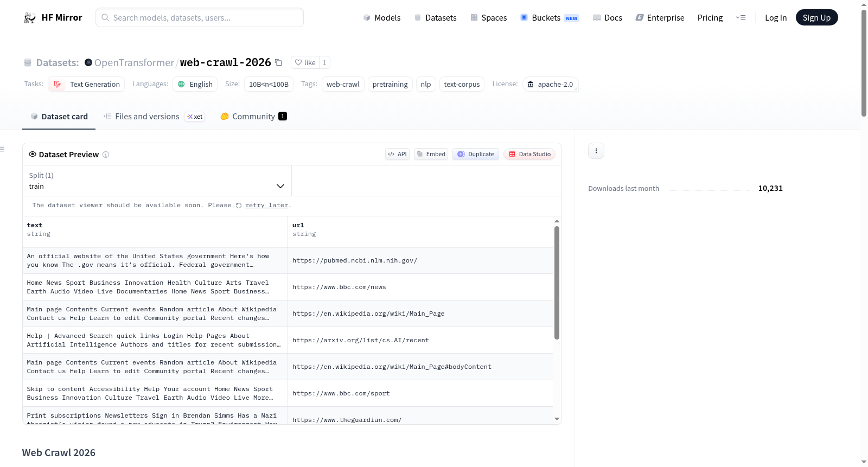Click the dataset preview table scrollbar
Image resolution: width=868 pixels, height=467 pixels.
[x=557, y=283]
